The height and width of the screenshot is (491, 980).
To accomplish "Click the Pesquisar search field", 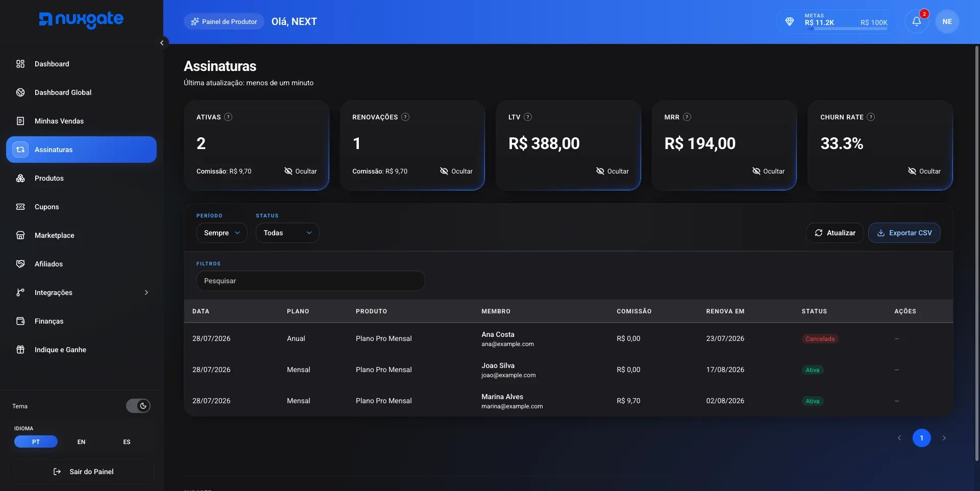I will point(310,281).
